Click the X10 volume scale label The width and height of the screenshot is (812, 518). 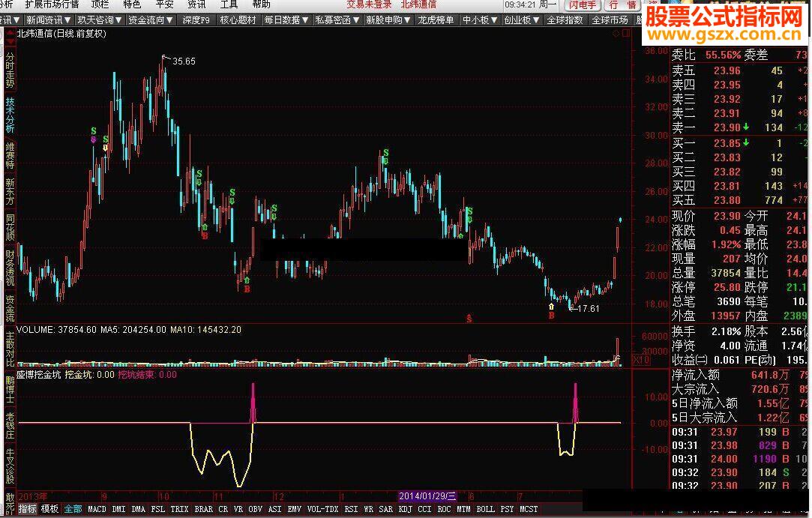(641, 360)
